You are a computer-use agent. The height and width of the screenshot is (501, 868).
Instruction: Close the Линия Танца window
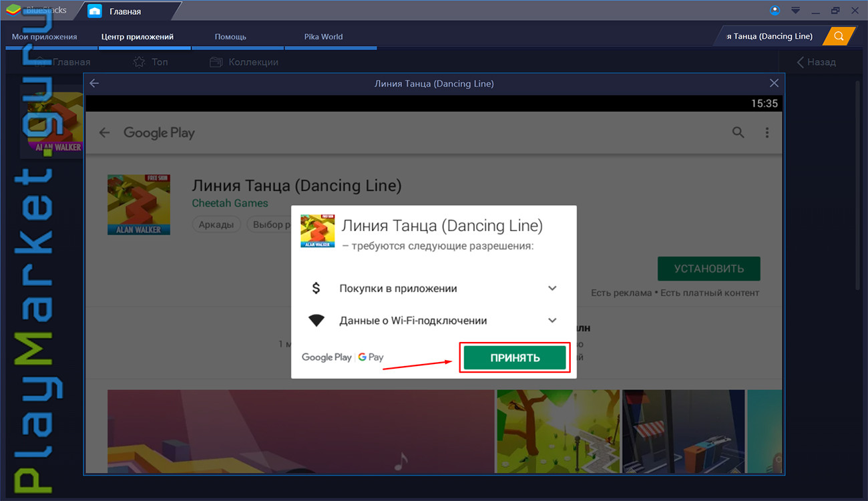(774, 83)
